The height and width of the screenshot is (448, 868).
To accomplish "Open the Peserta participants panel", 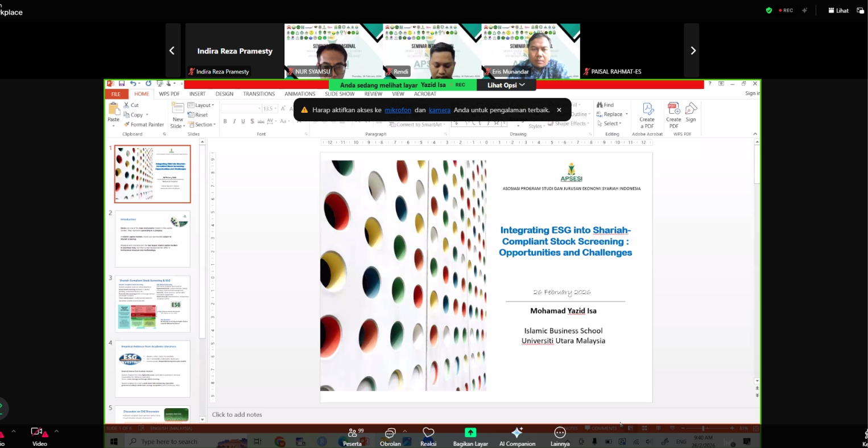I will coord(353,437).
